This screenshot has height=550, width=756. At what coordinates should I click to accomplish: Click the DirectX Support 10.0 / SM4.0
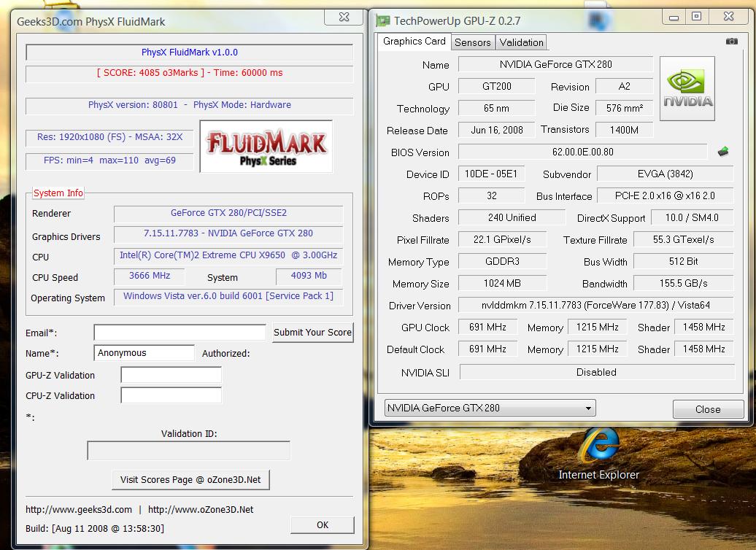tap(692, 218)
